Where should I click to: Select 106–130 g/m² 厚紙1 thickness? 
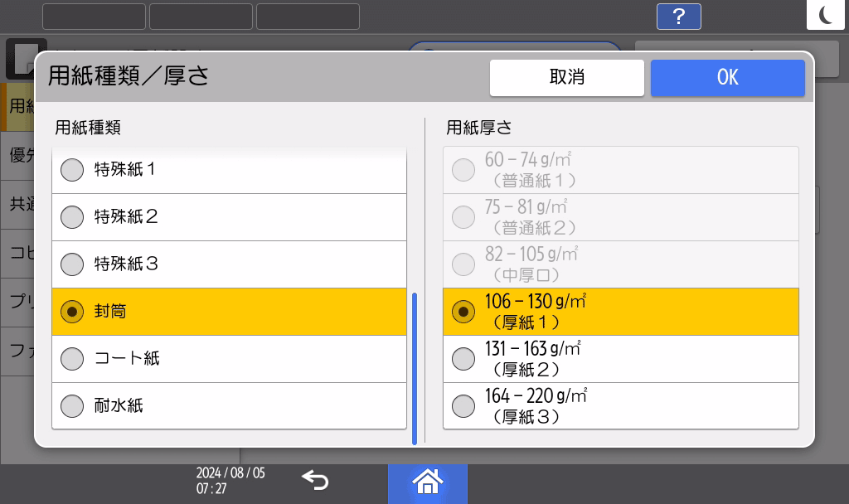point(620,312)
